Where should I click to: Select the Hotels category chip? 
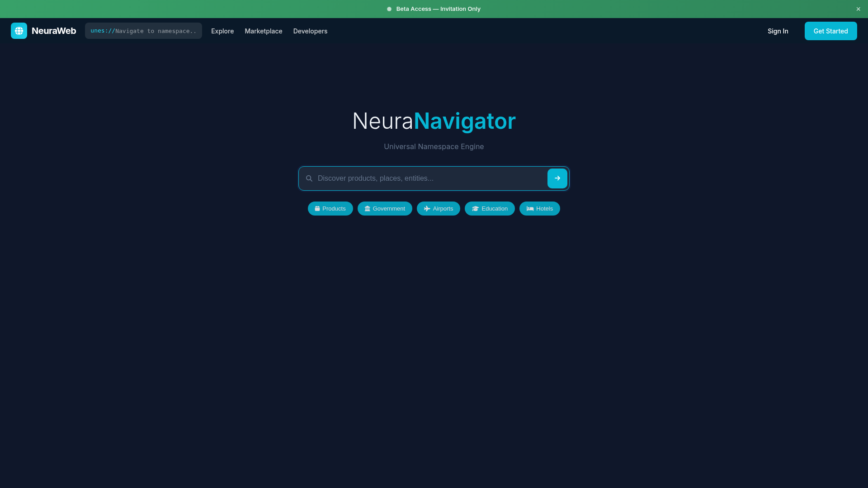tap(539, 208)
